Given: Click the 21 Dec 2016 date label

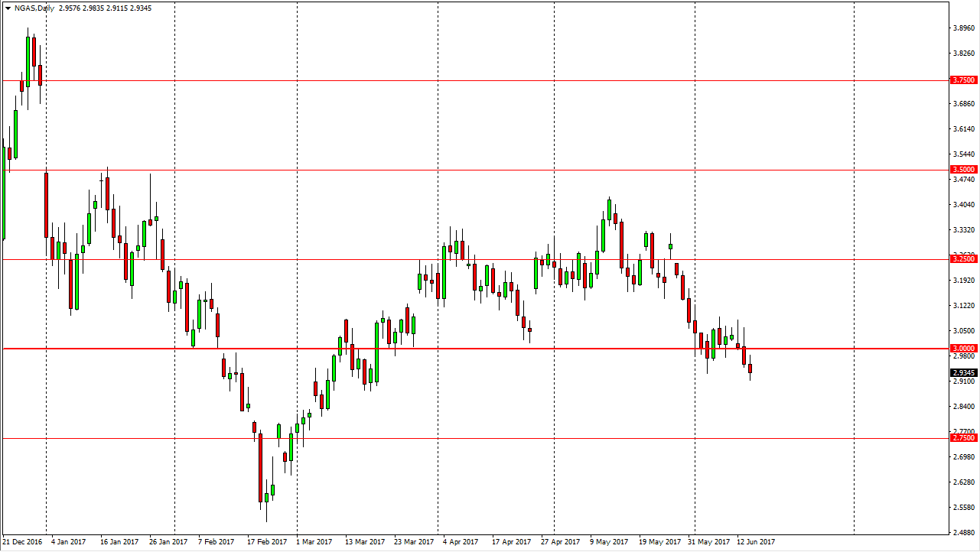Looking at the screenshot, I should [23, 542].
